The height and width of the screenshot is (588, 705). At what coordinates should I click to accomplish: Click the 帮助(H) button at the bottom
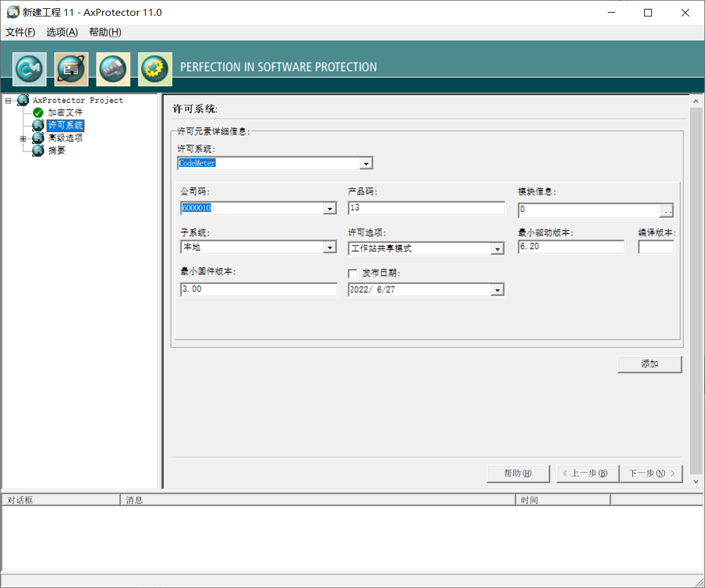coord(518,474)
